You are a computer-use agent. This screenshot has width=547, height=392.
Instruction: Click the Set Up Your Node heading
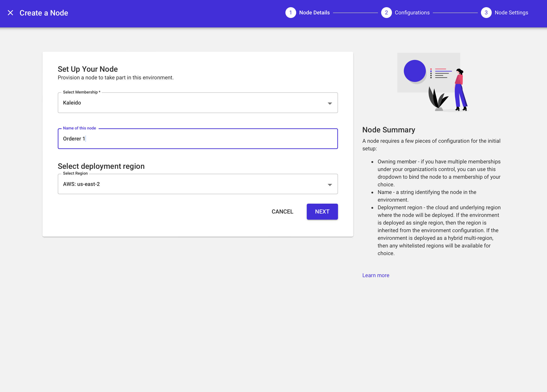click(88, 69)
